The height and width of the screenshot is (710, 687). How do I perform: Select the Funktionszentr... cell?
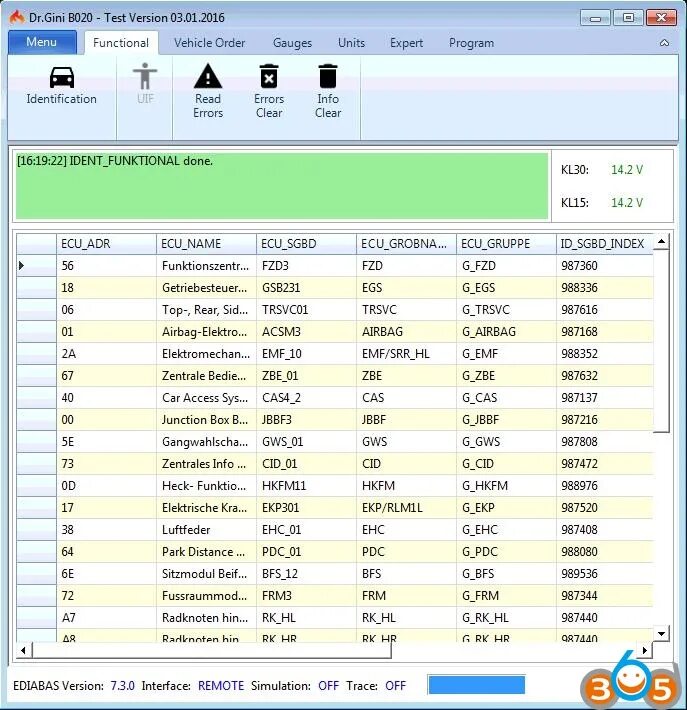point(207,266)
